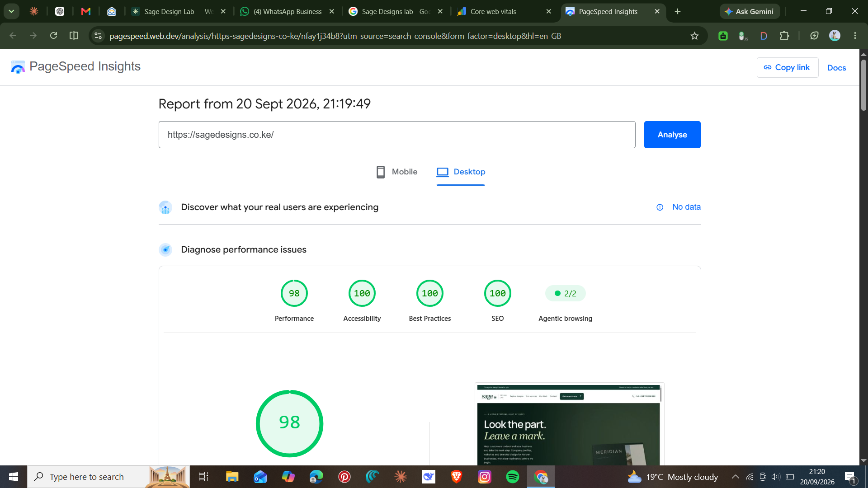Open Chrome's Extensions puzzle icon
Viewport: 868px width, 488px height.
(784, 36)
